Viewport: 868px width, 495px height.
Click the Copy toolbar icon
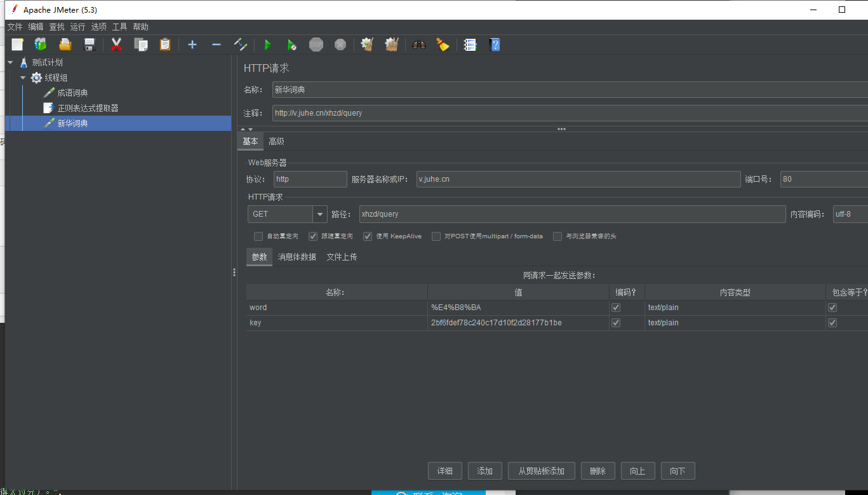pos(141,44)
